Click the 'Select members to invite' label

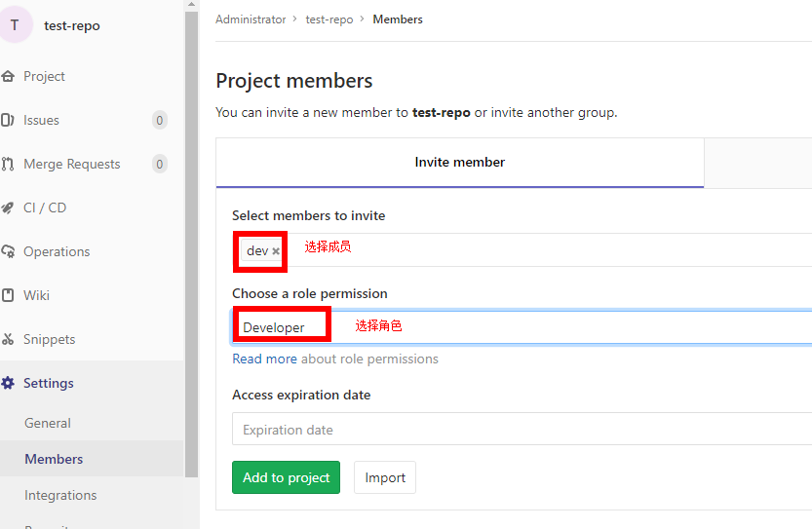pos(309,215)
